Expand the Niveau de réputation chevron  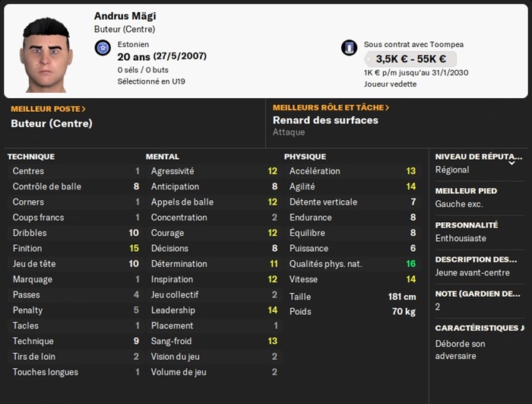[x=511, y=162]
